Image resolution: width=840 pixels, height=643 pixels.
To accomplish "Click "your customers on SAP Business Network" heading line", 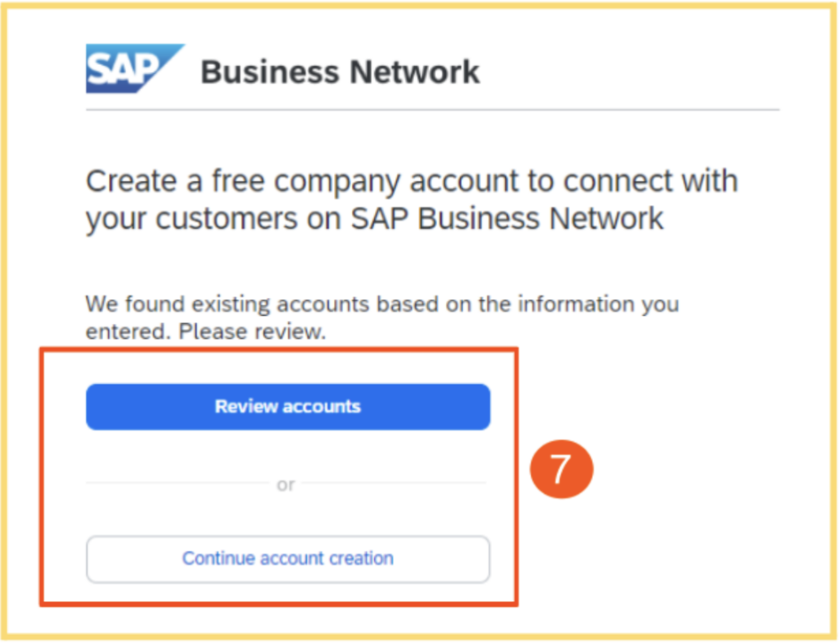I will 374,219.
